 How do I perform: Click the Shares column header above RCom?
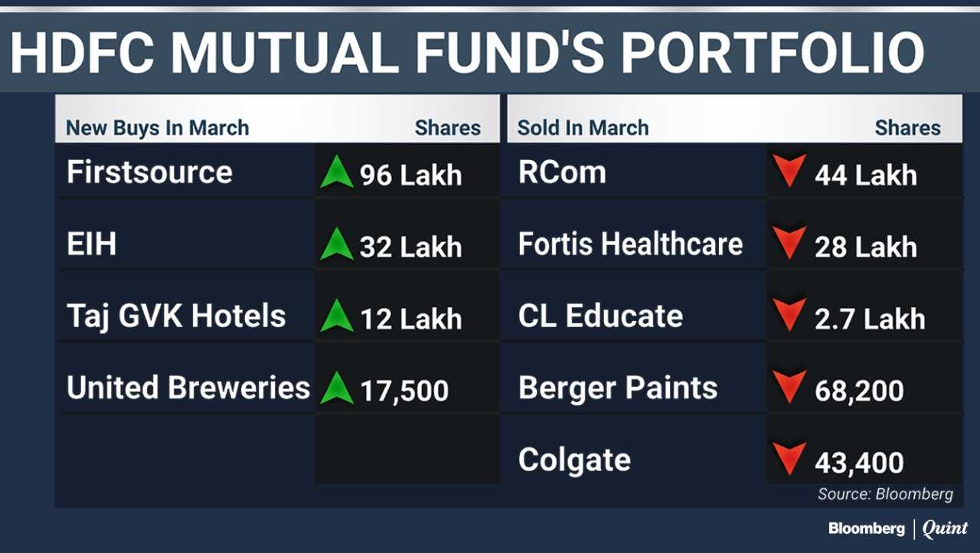tap(907, 128)
